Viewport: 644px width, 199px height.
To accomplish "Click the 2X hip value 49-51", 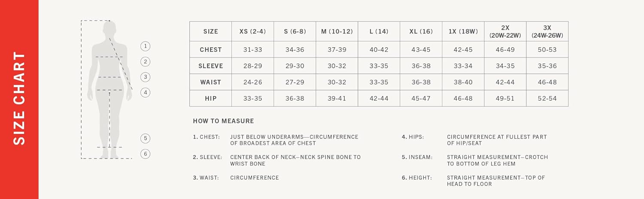I will [x=505, y=99].
